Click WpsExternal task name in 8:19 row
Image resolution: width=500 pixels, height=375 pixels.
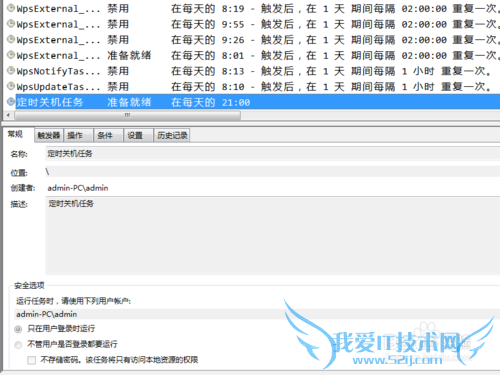coord(58,9)
